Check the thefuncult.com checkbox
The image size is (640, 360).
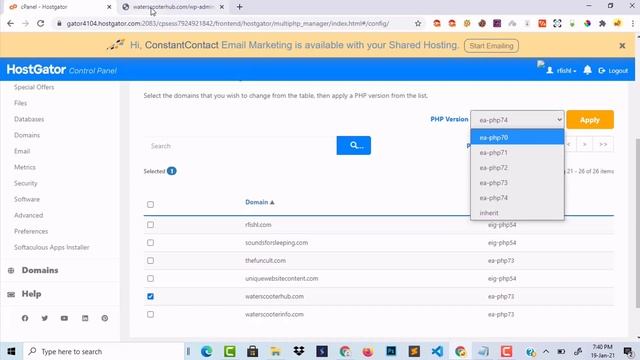150,260
